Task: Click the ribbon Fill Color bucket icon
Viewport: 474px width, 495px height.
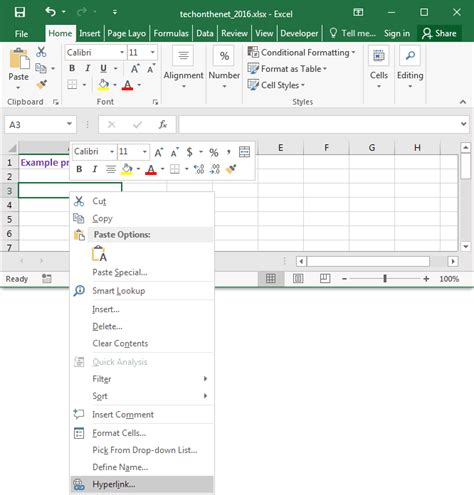Action: pos(103,85)
